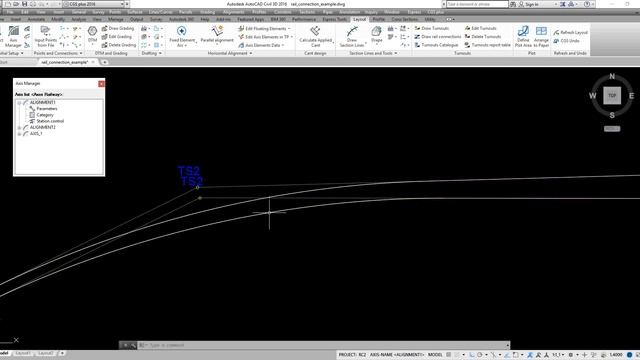Open the Surface menu
Viewport: 640px width, 360px height.
coord(135,12)
